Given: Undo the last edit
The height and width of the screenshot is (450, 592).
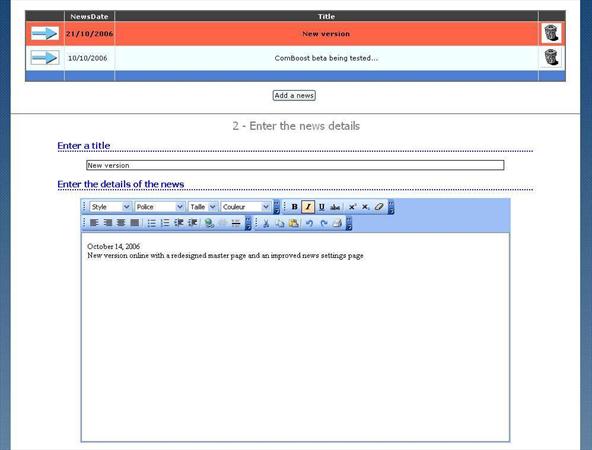Looking at the screenshot, I should click(310, 223).
